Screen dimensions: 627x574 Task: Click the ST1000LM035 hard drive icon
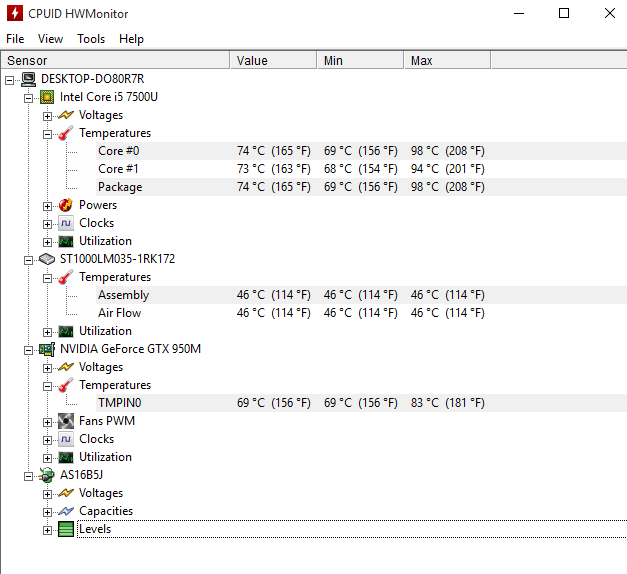pos(47,259)
